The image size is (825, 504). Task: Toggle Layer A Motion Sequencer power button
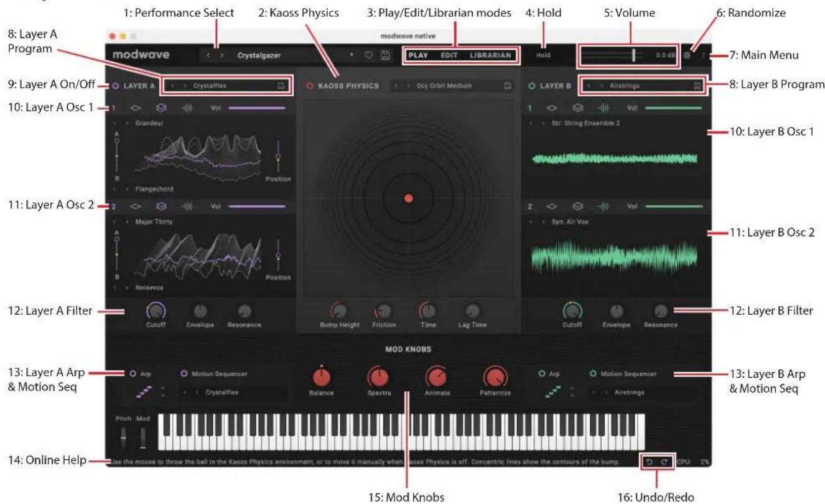tap(184, 374)
